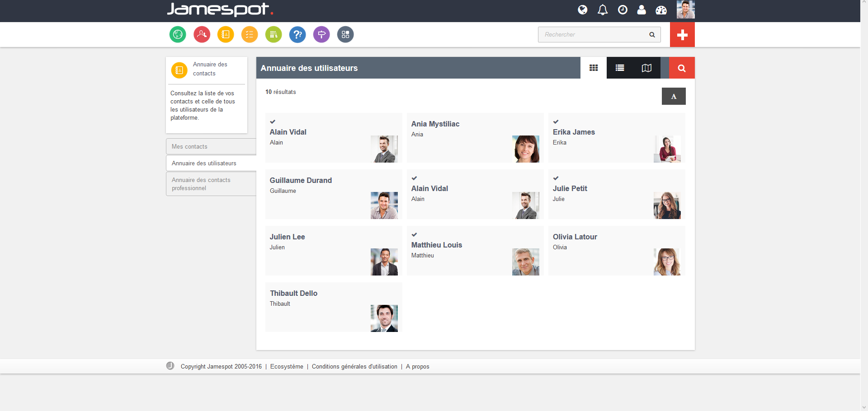Open Annuaire des contacts professionnel tab
The image size is (868, 411).
(x=211, y=184)
